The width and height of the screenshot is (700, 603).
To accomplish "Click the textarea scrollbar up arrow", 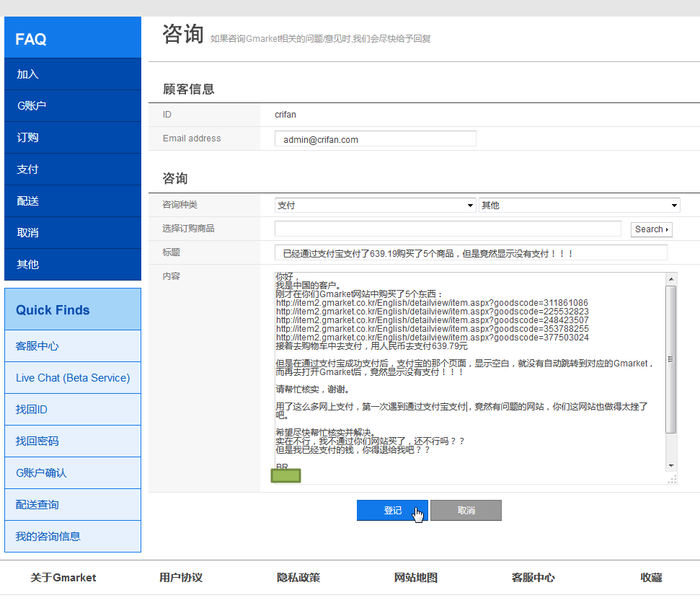I will tap(671, 279).
